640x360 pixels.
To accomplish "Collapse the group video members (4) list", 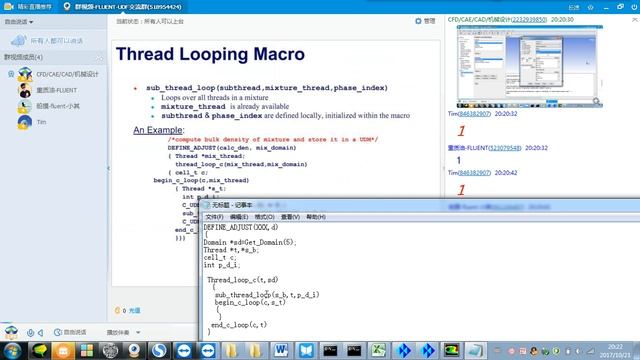I will (x=99, y=58).
